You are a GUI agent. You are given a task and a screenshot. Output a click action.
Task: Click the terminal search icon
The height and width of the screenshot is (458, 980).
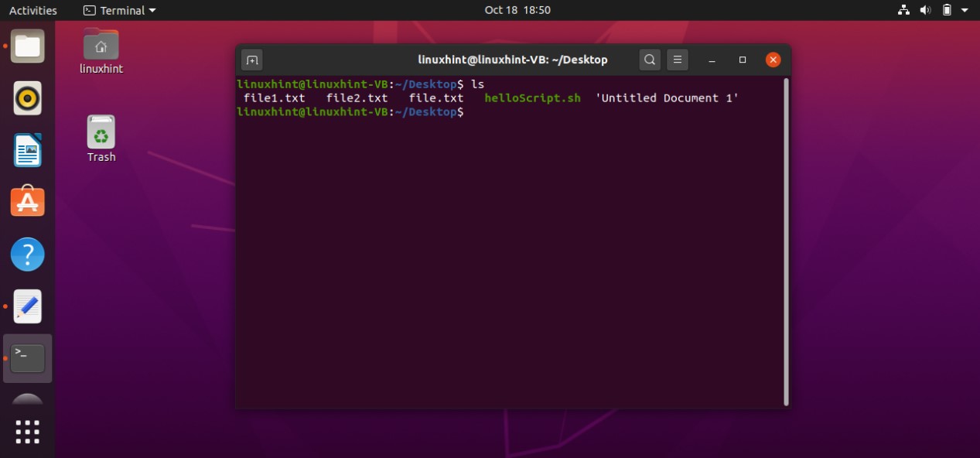(650, 60)
